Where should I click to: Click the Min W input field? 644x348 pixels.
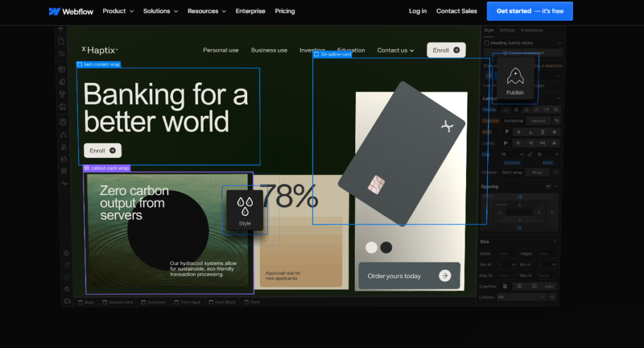point(508,264)
